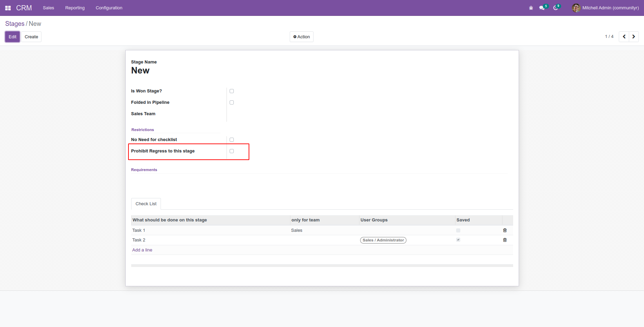Viewport: 644px width, 327px height.
Task: Open the activities clock icon
Action: click(556, 8)
